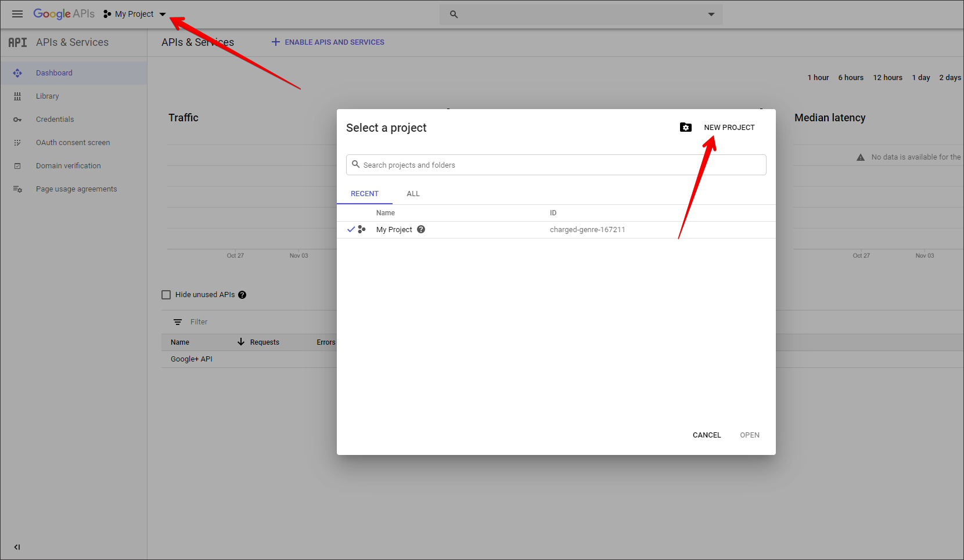Click the OPEN button
The height and width of the screenshot is (560, 964).
point(750,435)
